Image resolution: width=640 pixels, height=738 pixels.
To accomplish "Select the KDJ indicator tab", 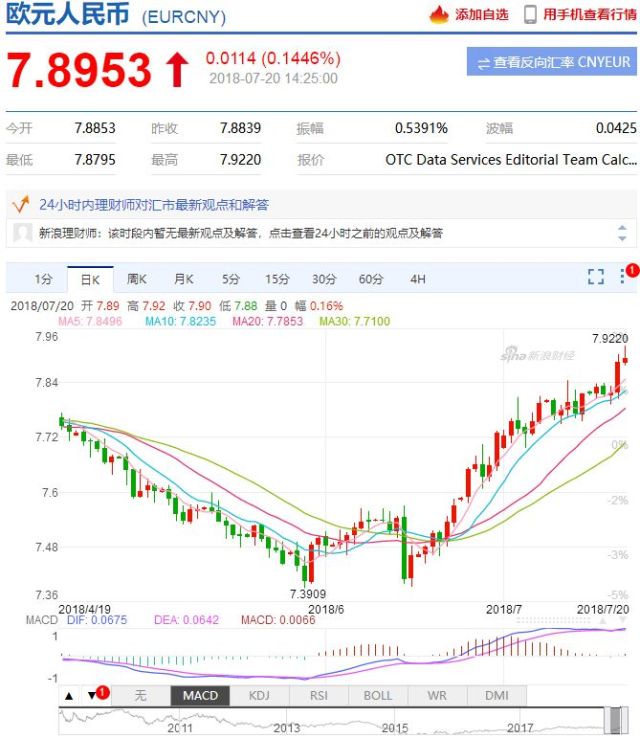I will tap(259, 695).
